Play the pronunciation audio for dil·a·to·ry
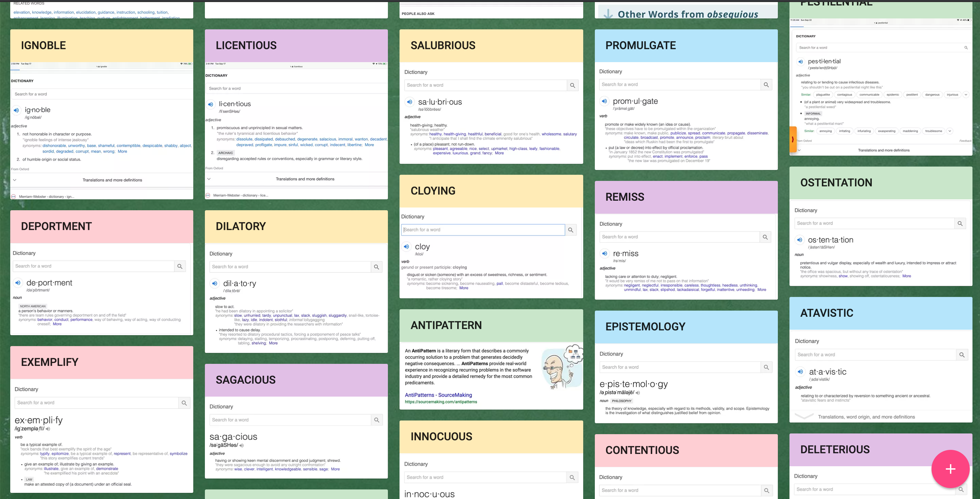This screenshot has height=499, width=980. 214,283
